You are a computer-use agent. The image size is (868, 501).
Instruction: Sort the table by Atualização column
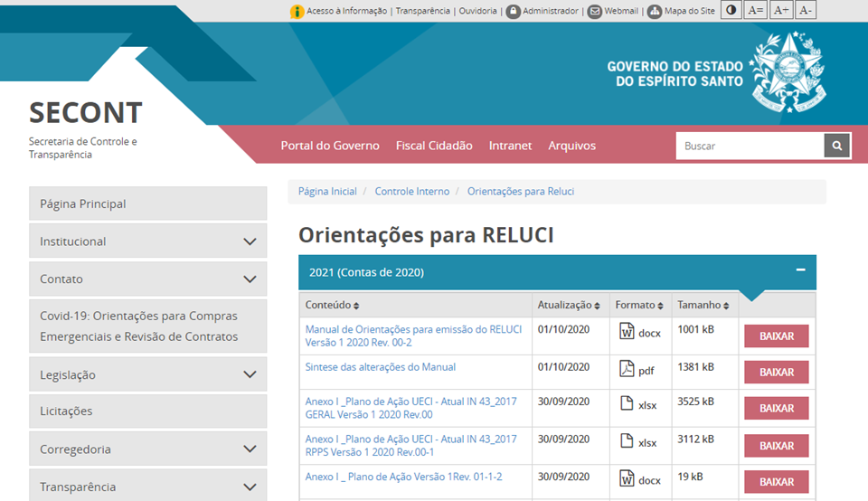(x=569, y=306)
